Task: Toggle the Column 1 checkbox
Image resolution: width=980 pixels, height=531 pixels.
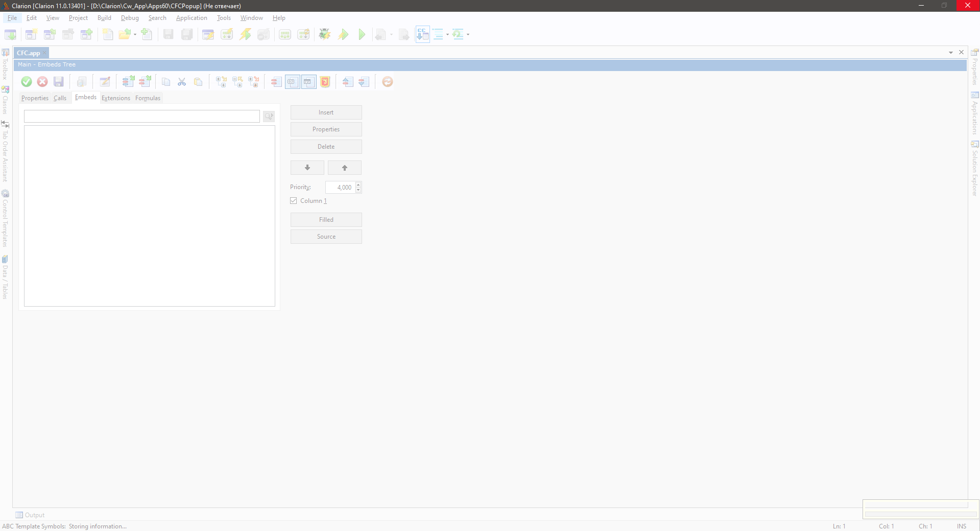Action: tap(294, 201)
